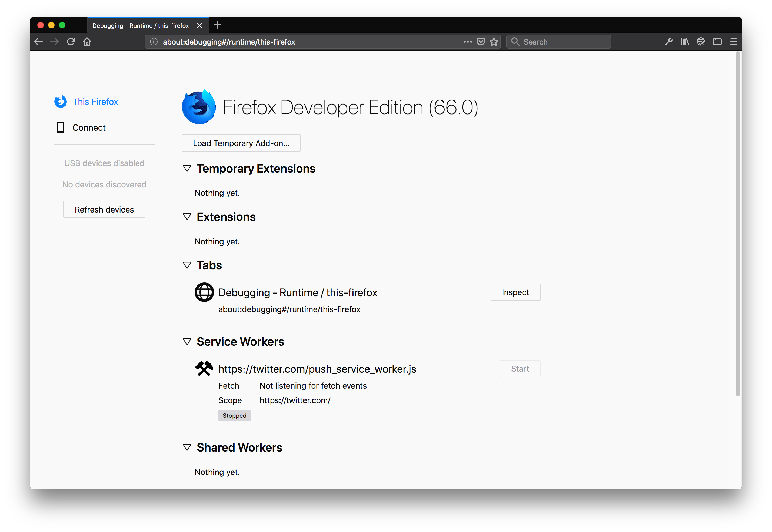Image resolution: width=772 pixels, height=532 pixels.
Task: Open the Library bookshelf icon
Action: tap(685, 42)
